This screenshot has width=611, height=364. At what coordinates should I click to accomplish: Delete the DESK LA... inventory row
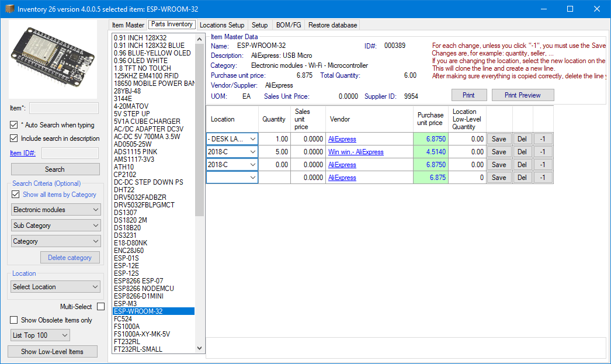tap(522, 139)
